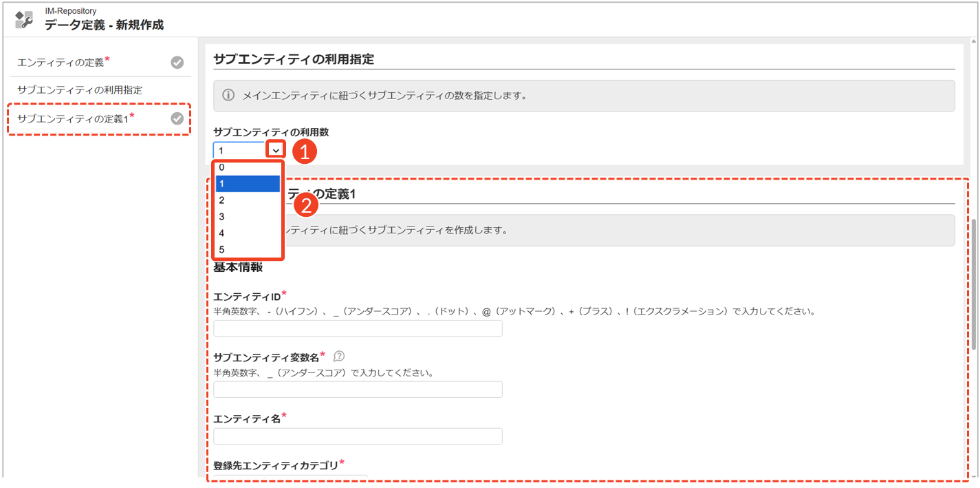Choose option 4 in the dropdown list
Image resolution: width=980 pixels, height=488 pixels.
pos(248,233)
